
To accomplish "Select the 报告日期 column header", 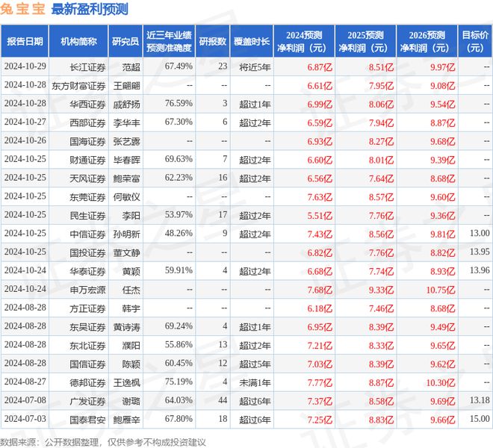I will [x=25, y=41].
